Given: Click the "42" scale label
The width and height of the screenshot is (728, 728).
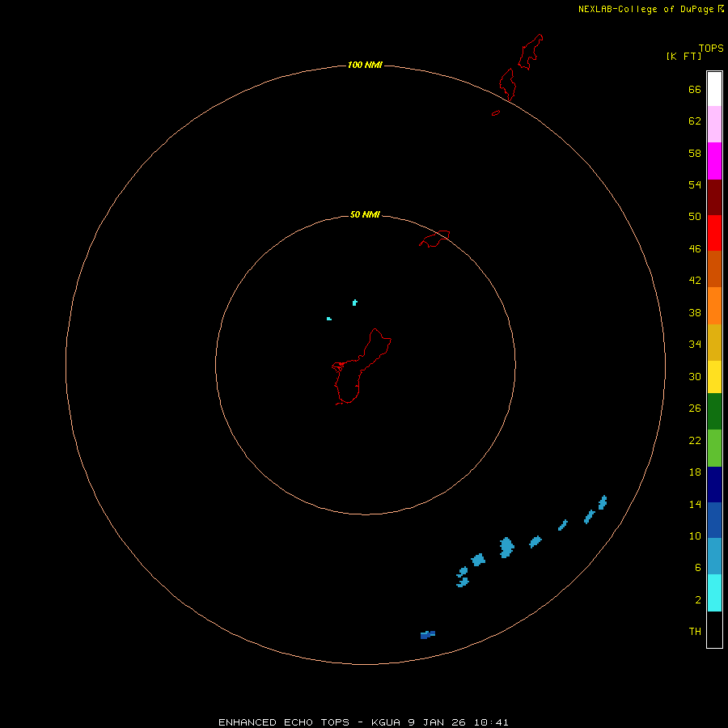Looking at the screenshot, I should 695,281.
